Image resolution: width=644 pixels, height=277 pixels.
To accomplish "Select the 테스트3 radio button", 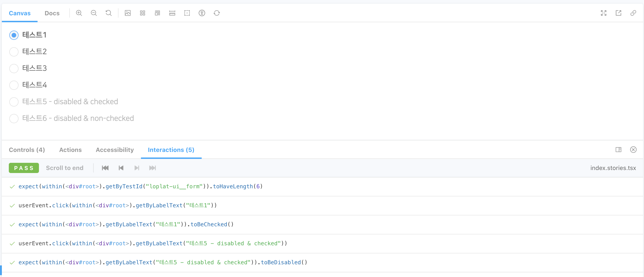I will pyautogui.click(x=14, y=68).
